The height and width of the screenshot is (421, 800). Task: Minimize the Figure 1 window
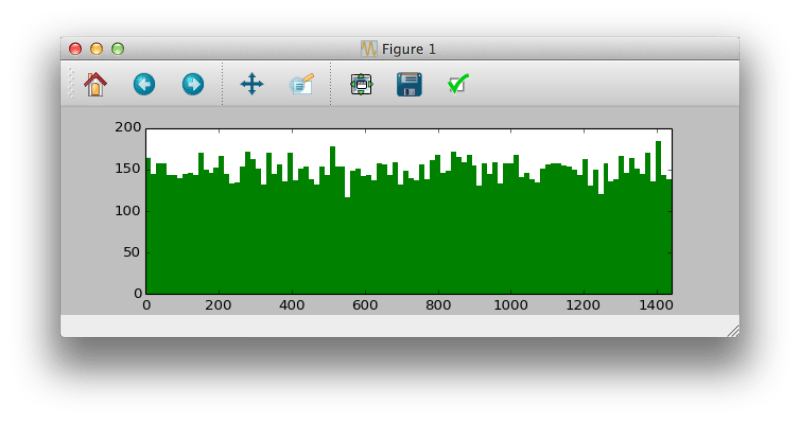click(x=96, y=49)
